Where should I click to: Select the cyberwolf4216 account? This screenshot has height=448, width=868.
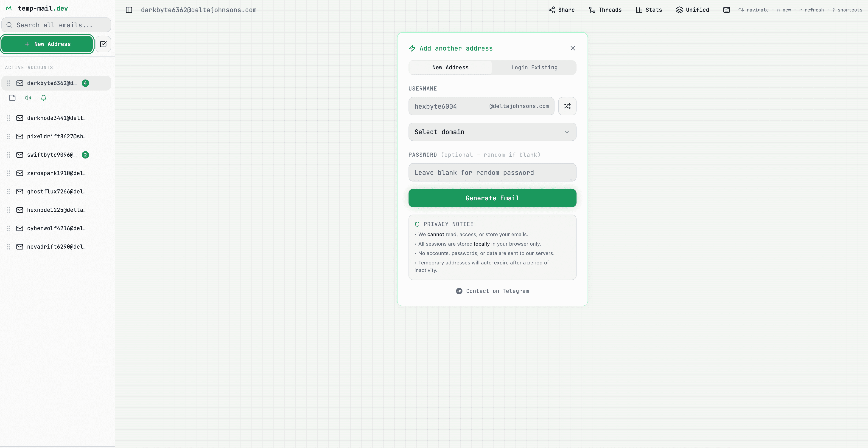(56, 228)
